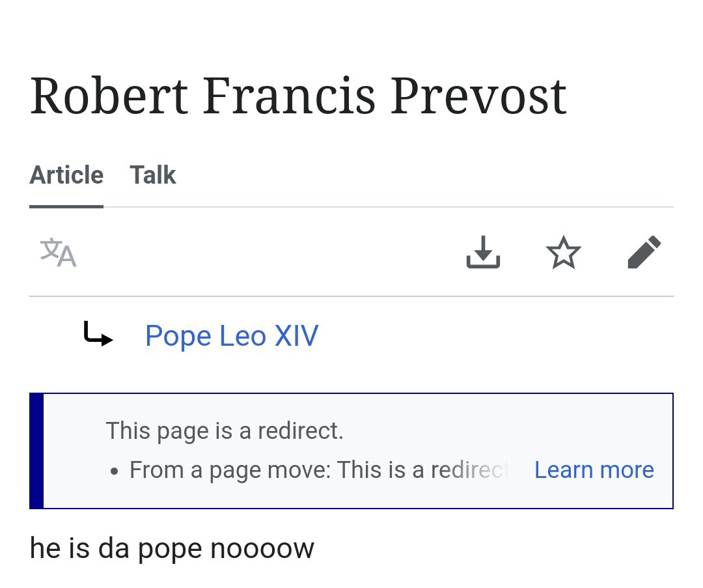The height and width of the screenshot is (588, 703).
Task: Click the bent redirect arrow icon
Action: click(x=98, y=333)
